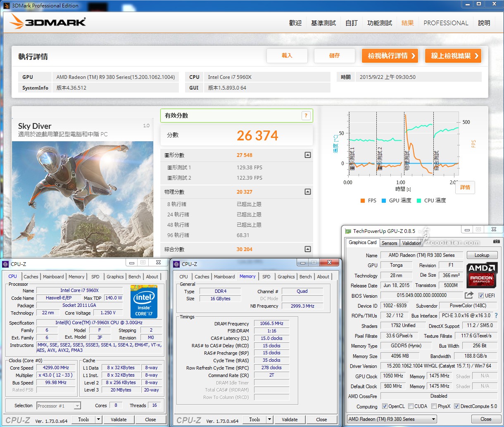Switch to Graphics tab in left CPU-Z window
This screenshot has height=427, width=504.
point(115,277)
